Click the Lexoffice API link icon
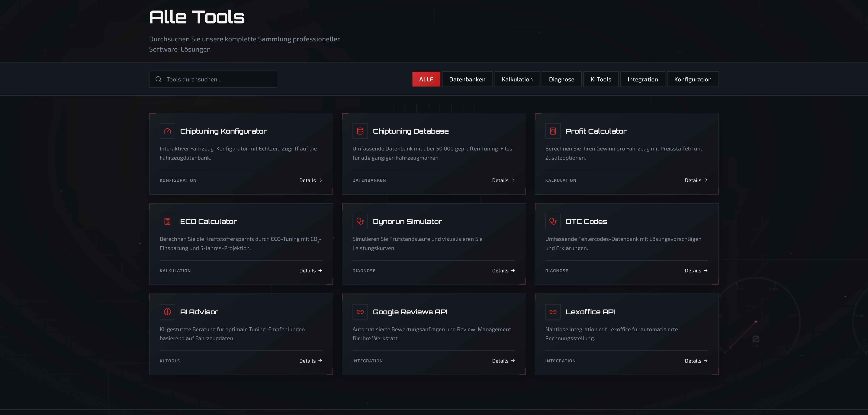The width and height of the screenshot is (868, 415). coord(553,312)
